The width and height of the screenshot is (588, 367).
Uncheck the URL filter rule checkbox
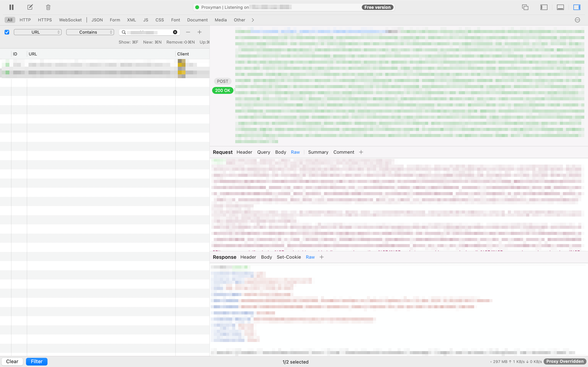7,32
